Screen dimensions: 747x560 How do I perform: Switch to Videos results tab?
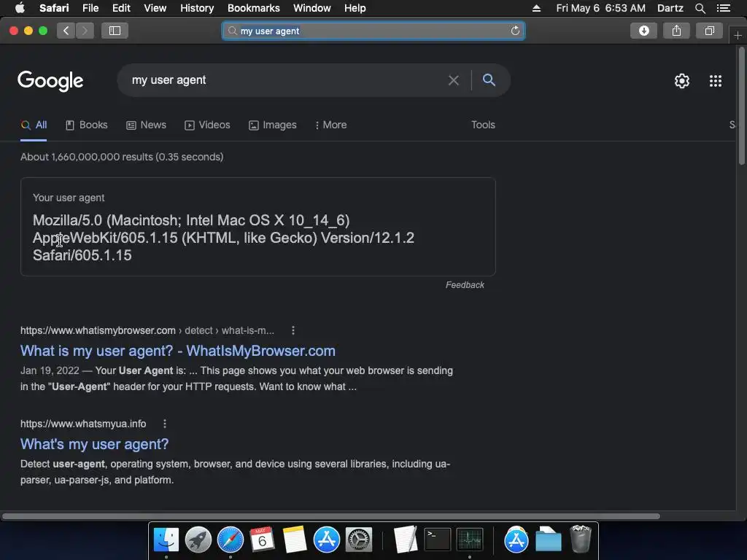207,125
